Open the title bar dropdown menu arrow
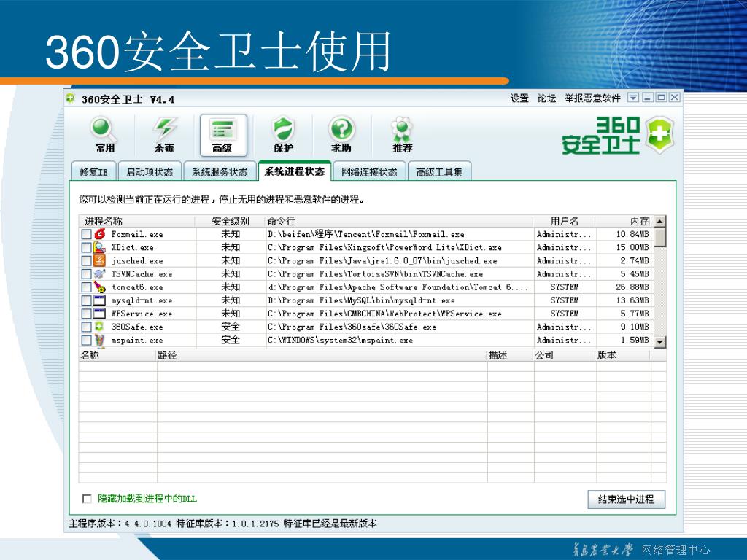Viewport: 747px width, 560px height. 633,98
